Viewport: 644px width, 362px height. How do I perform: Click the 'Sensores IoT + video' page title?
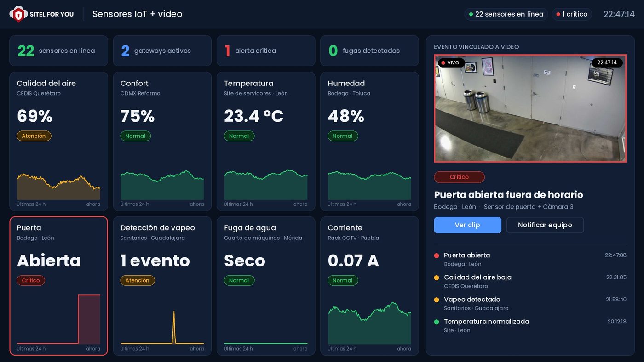[x=138, y=14]
